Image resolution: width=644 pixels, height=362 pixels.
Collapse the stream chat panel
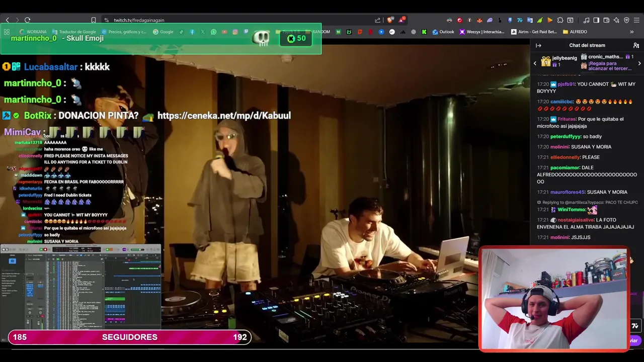pos(538,45)
